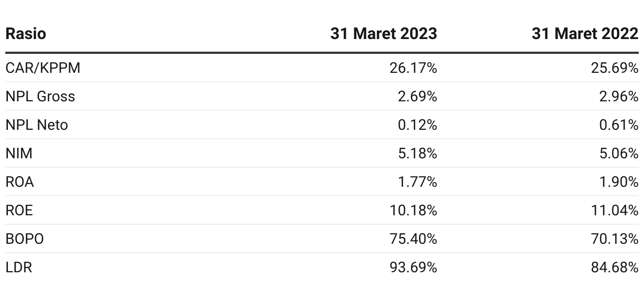Click the 5.18% NIM value
Screen dimensions: 644x286
(418, 154)
